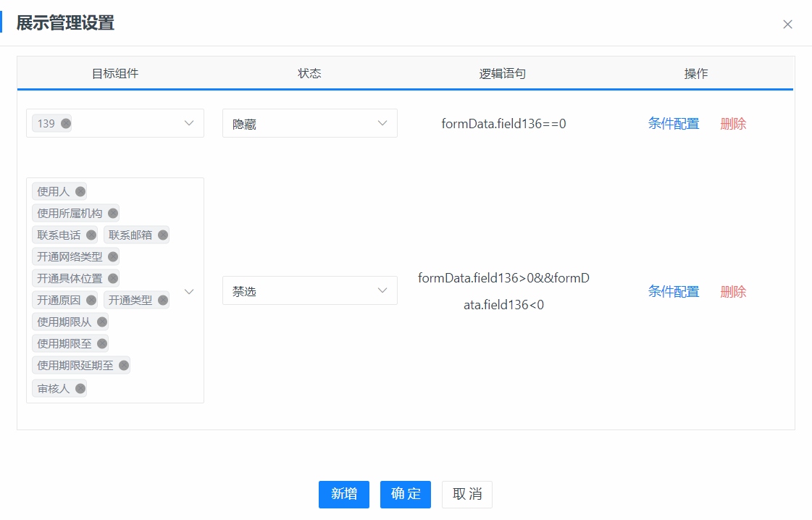This screenshot has height=520, width=812.
Task: Delete the formData.field136==0 rule row
Action: point(733,124)
